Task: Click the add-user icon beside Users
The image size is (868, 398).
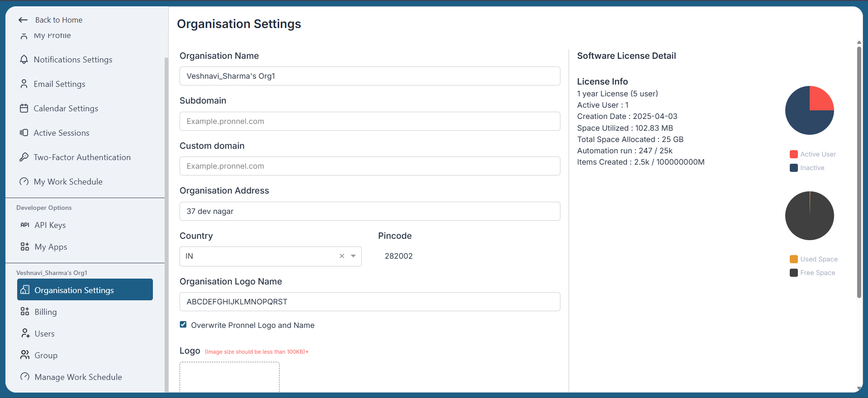Action: 25,333
